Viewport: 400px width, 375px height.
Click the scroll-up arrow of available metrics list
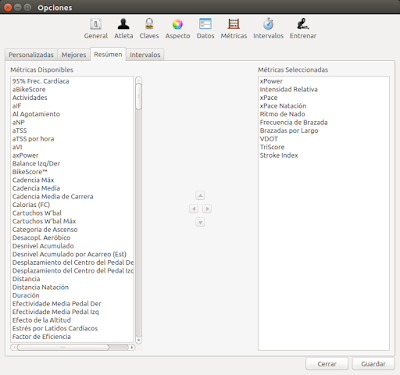(139, 80)
